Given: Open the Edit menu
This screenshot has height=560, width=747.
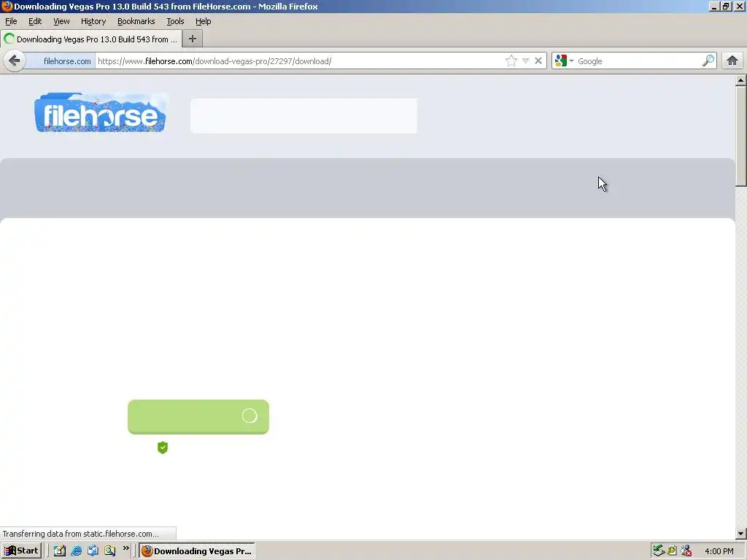Looking at the screenshot, I should coord(35,21).
